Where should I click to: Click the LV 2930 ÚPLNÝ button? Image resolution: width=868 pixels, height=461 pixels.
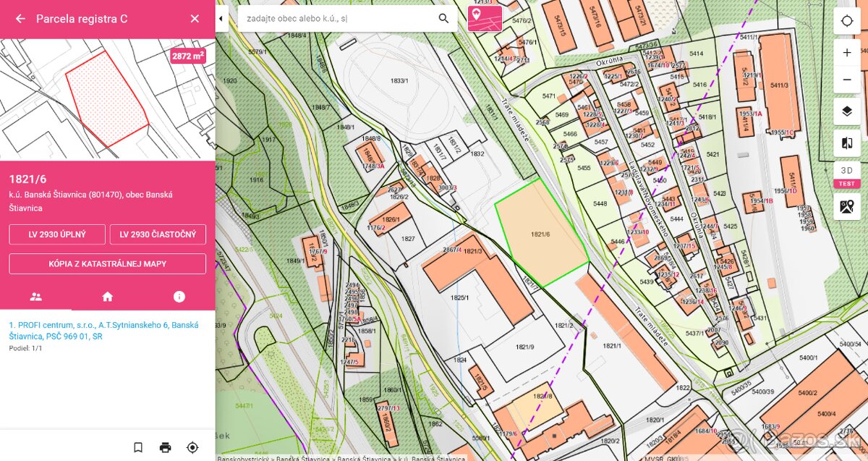pos(57,234)
